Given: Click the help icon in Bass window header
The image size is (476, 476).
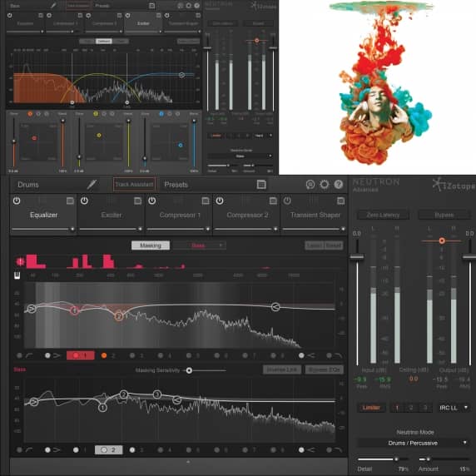Looking at the screenshot, I should coord(197,6).
